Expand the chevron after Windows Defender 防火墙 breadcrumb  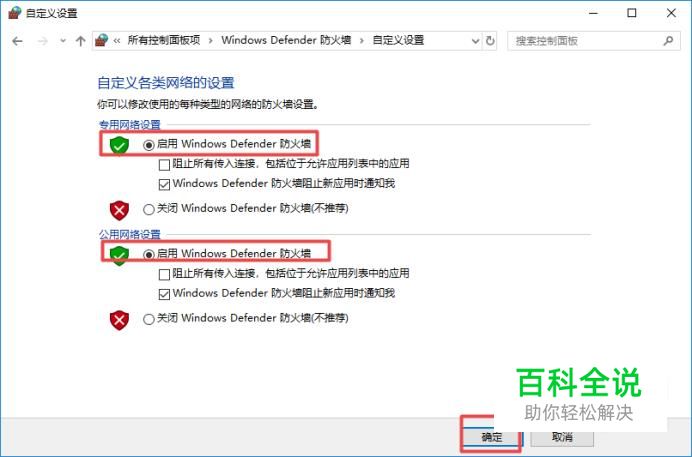(361, 41)
